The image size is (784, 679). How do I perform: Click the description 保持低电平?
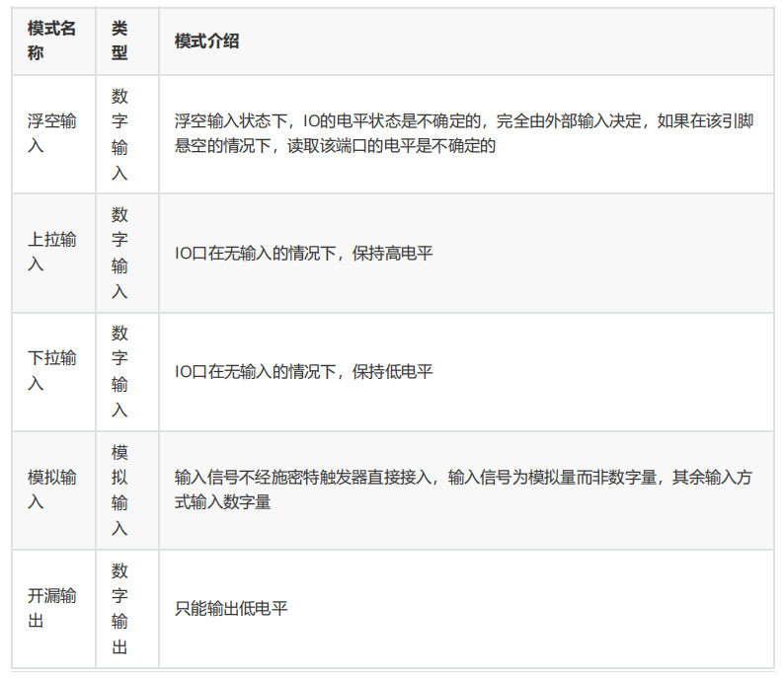pyautogui.click(x=466, y=372)
